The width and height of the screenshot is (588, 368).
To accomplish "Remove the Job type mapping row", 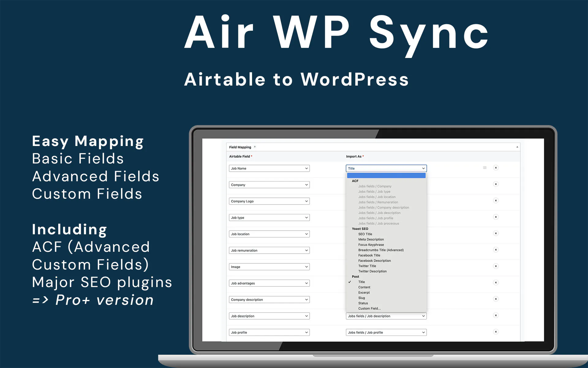I will [x=496, y=217].
